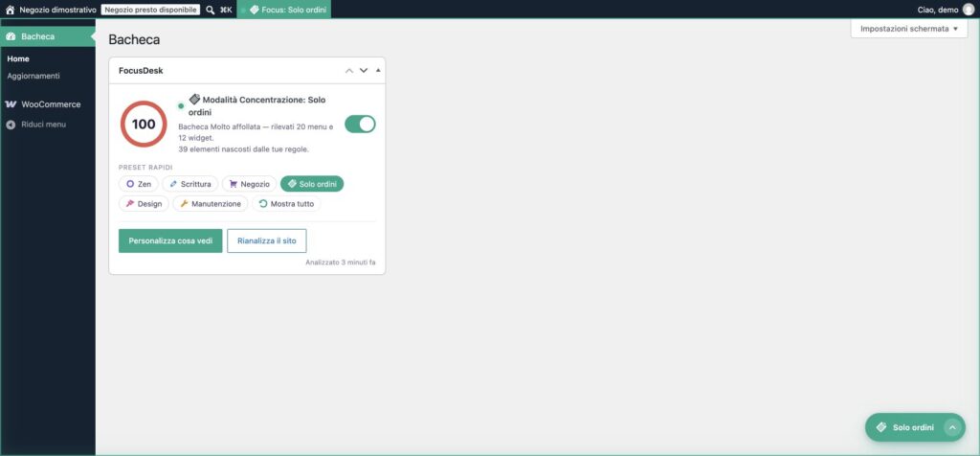Go to Home submenu item
The width and height of the screenshot is (980, 456).
pos(18,58)
